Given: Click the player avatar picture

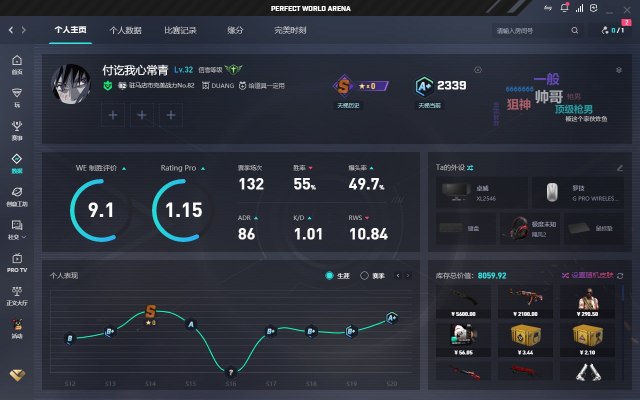Looking at the screenshot, I should coord(71,84).
